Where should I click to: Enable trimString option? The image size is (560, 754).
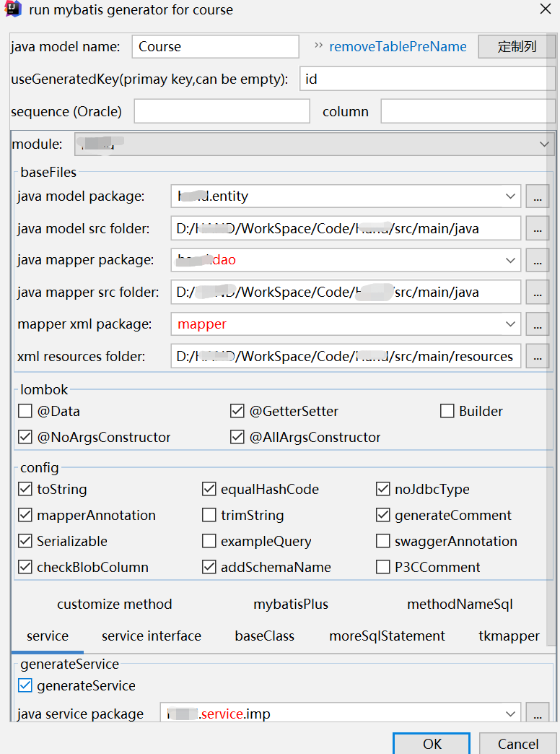tap(209, 515)
